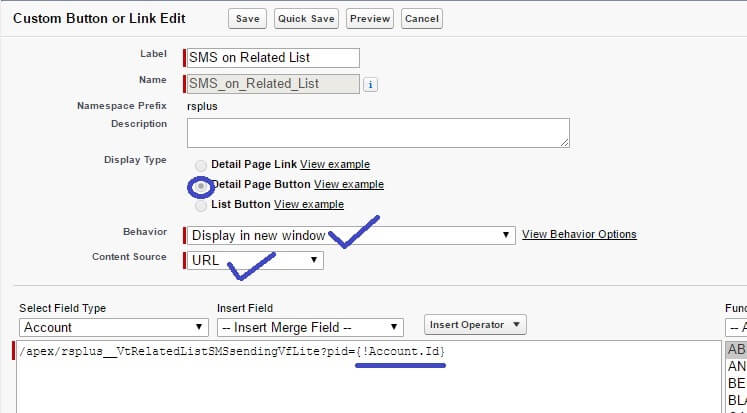Screen dimensions: 747x413
Task: Open the Insert Merge Field dropdown
Action: pos(310,327)
